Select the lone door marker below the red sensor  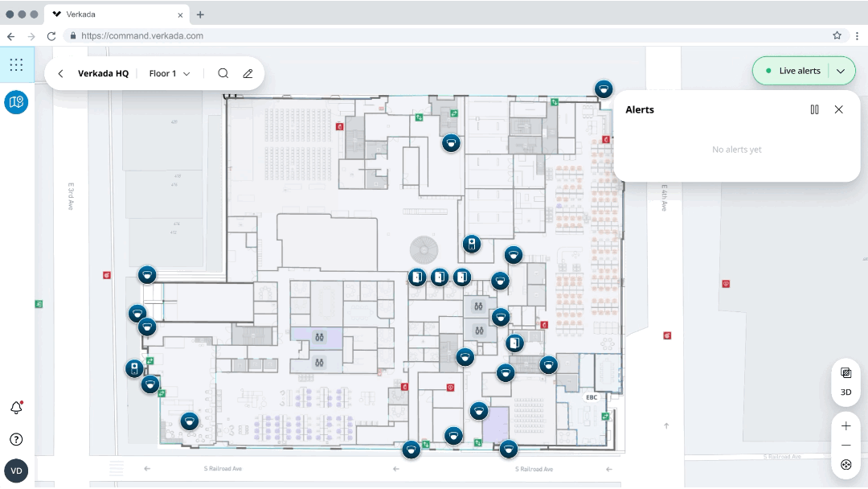point(515,343)
